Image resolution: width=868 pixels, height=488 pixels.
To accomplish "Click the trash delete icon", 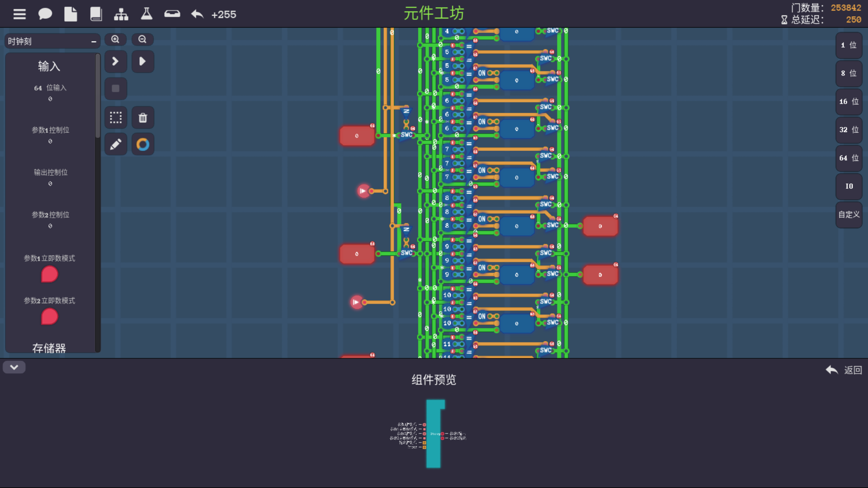I will click(x=143, y=118).
